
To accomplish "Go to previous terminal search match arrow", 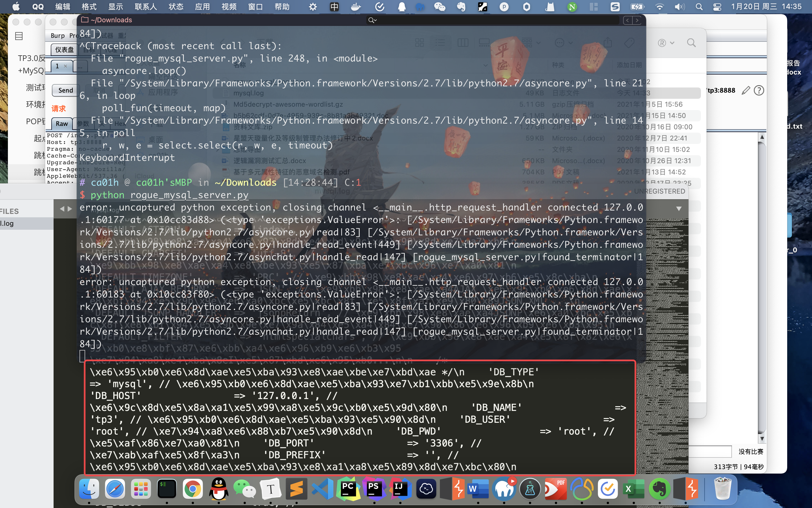I will click(627, 20).
